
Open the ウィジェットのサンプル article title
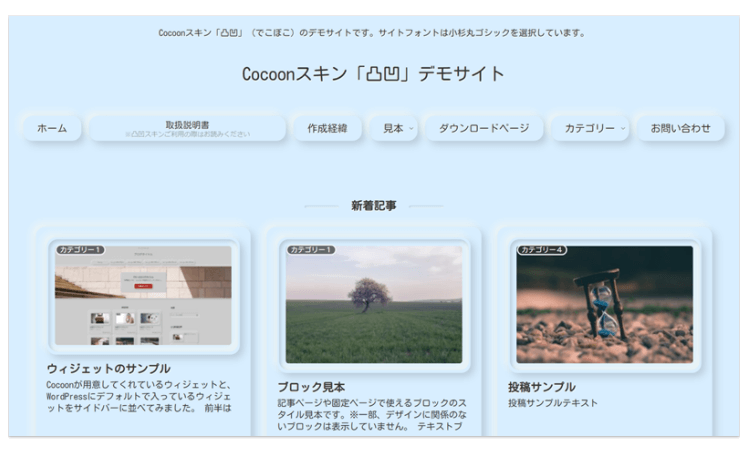(x=109, y=368)
